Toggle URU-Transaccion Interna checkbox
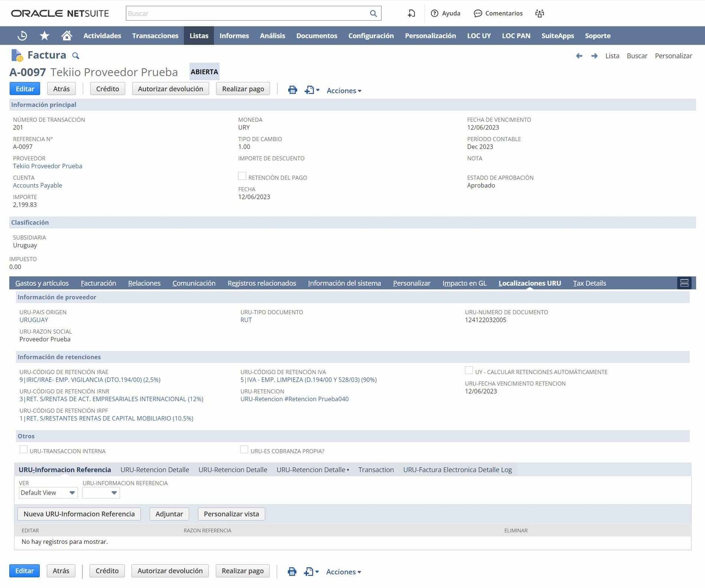The image size is (705, 588). tap(23, 449)
